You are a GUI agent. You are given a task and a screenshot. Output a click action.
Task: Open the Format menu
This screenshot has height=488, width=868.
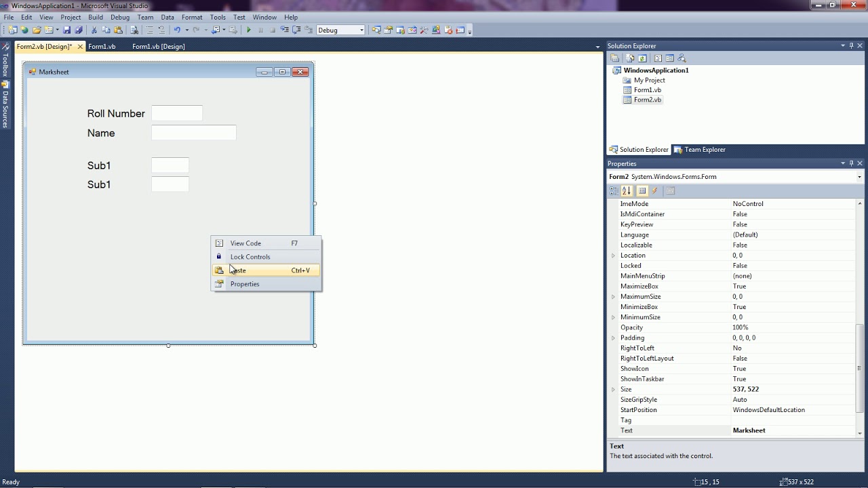click(192, 17)
